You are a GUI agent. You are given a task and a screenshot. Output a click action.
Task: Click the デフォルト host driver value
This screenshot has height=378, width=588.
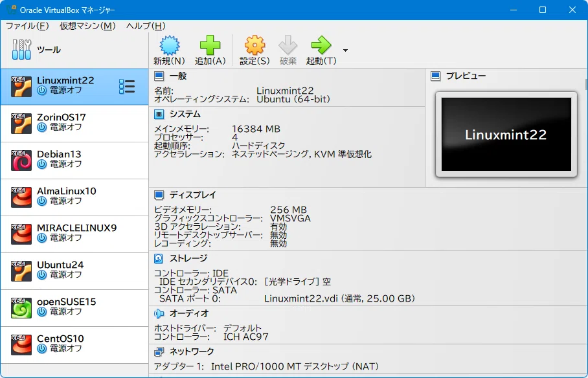pyautogui.click(x=242, y=328)
